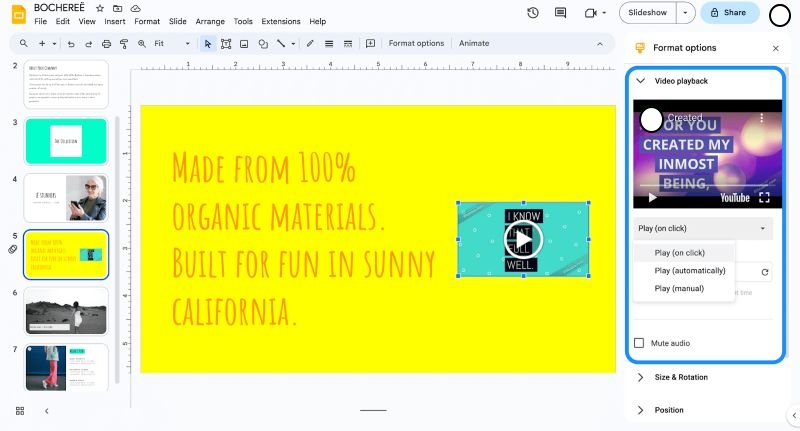Star the BOCHEREË presentation
Screen dimensions: 800x431
(100, 8)
